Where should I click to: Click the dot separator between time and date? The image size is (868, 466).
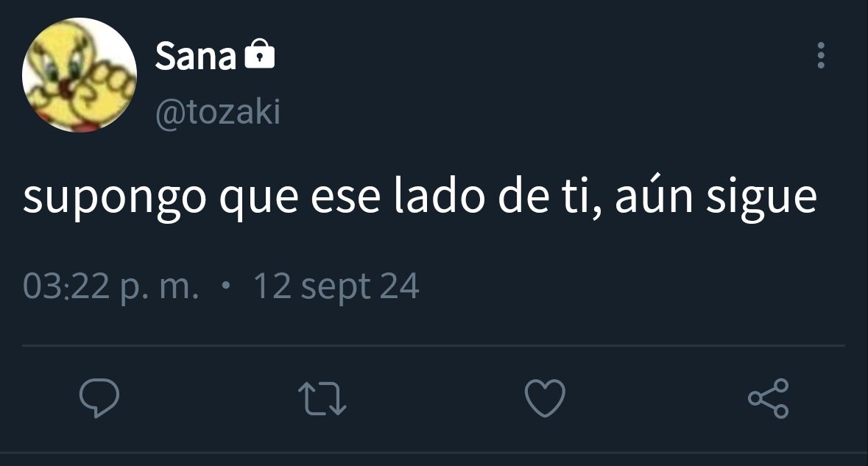(225, 286)
